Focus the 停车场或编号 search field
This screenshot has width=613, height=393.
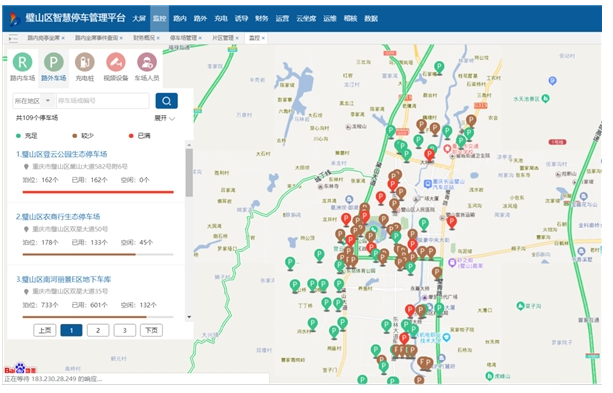[x=103, y=101]
